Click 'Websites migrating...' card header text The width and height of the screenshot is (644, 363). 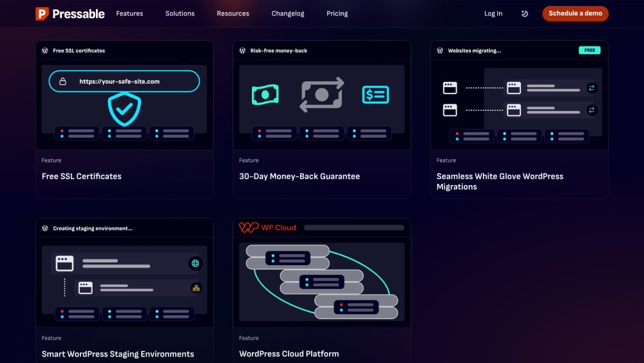[475, 50]
